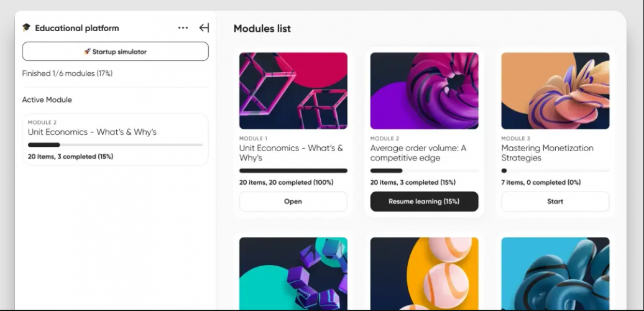644x311 pixels.
Task: Resume learning Average order volume module
Action: tap(424, 202)
